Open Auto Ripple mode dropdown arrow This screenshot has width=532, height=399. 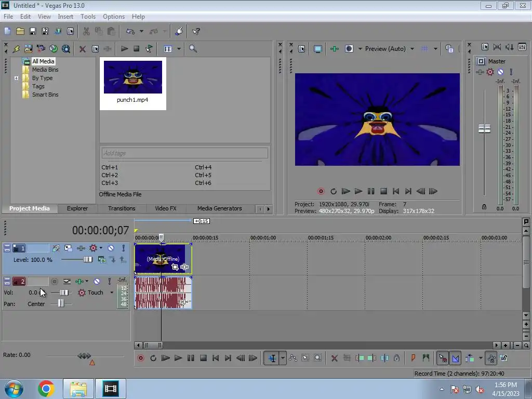481,358
